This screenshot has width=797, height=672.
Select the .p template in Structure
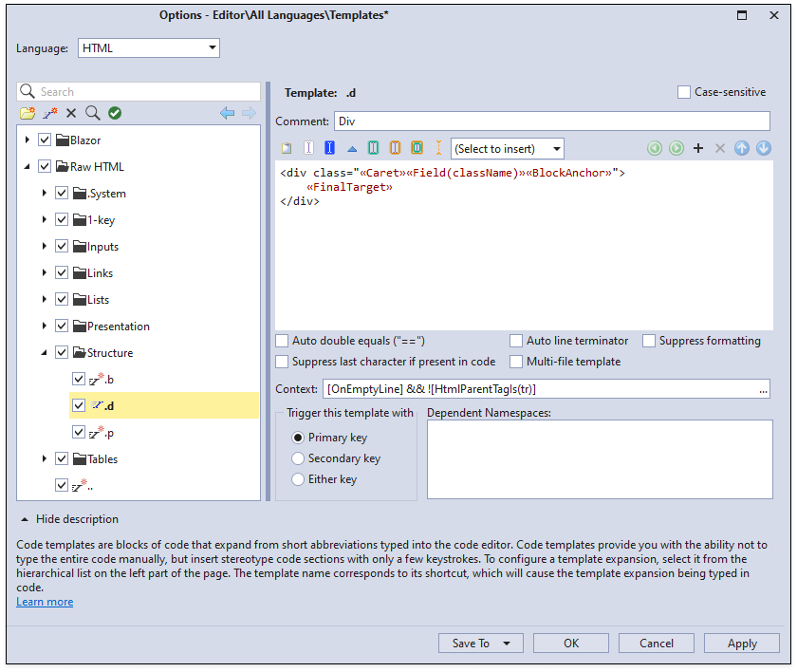(x=109, y=433)
